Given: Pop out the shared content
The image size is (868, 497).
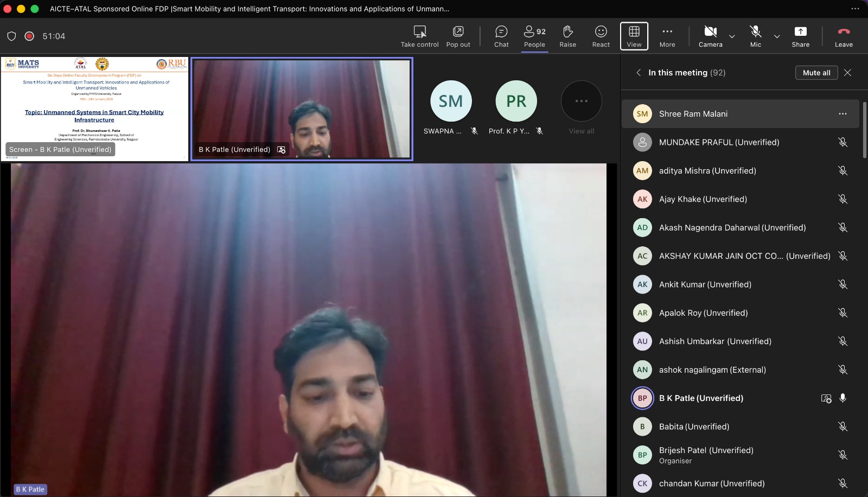Looking at the screenshot, I should tap(458, 36).
